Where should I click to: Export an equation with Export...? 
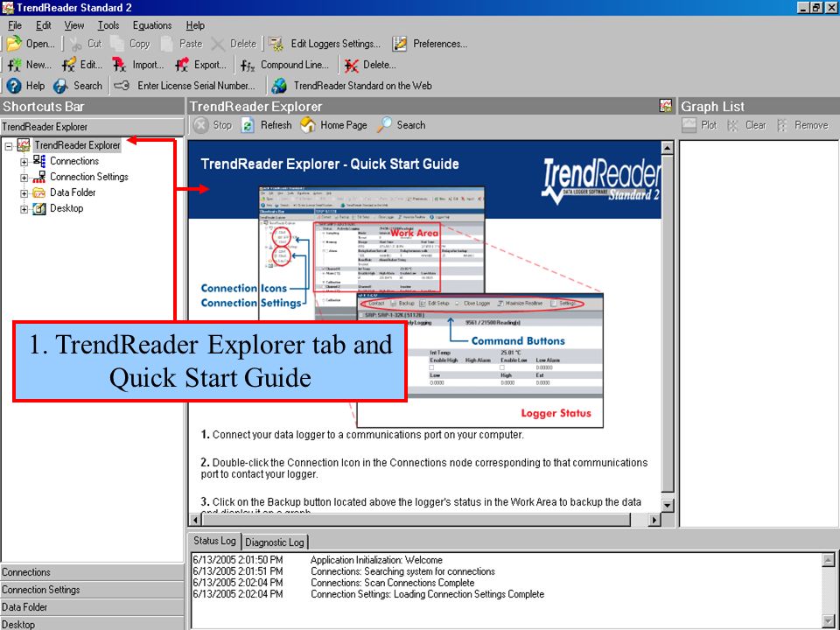click(x=201, y=65)
